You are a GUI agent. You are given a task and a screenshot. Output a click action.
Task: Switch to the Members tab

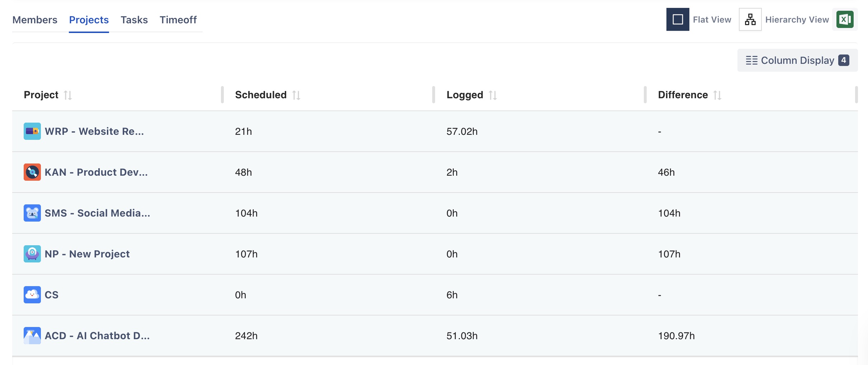click(35, 20)
